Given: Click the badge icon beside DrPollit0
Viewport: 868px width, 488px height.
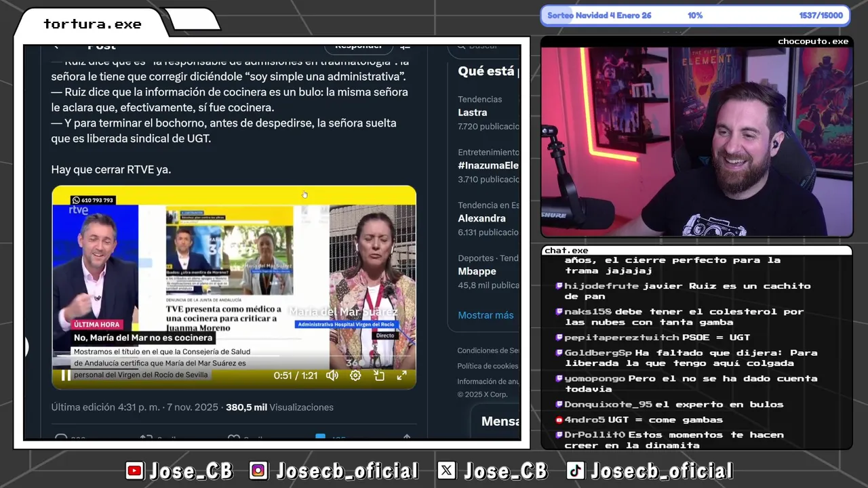Looking at the screenshot, I should (559, 435).
